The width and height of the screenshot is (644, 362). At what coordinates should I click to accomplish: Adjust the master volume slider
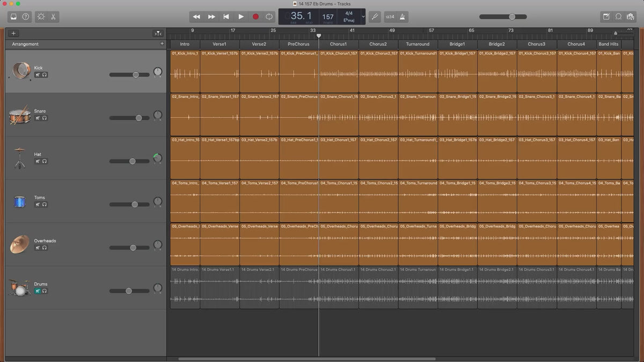503,17
